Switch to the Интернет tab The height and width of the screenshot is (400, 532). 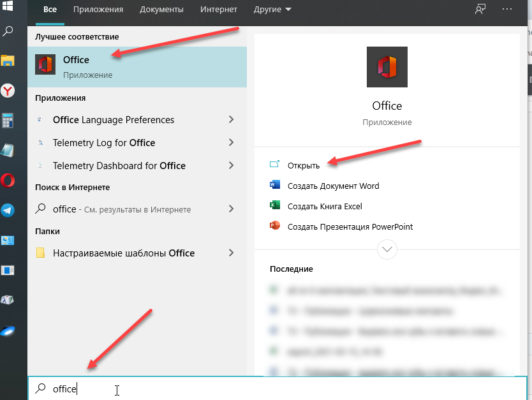[x=219, y=10]
